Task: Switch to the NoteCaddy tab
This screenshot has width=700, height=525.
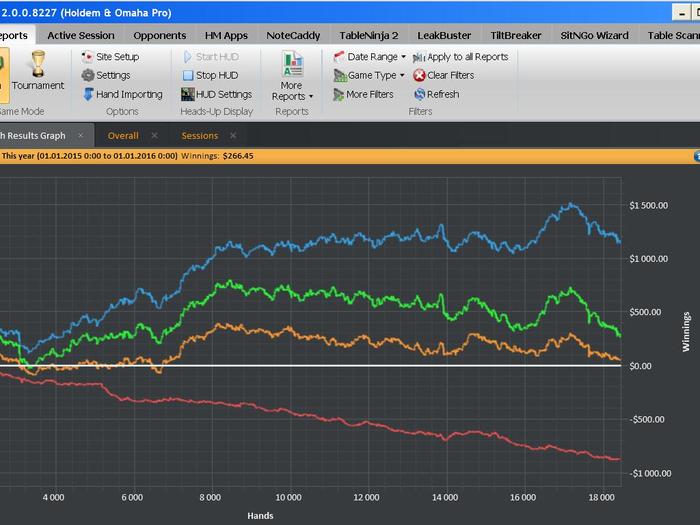Action: (x=293, y=35)
